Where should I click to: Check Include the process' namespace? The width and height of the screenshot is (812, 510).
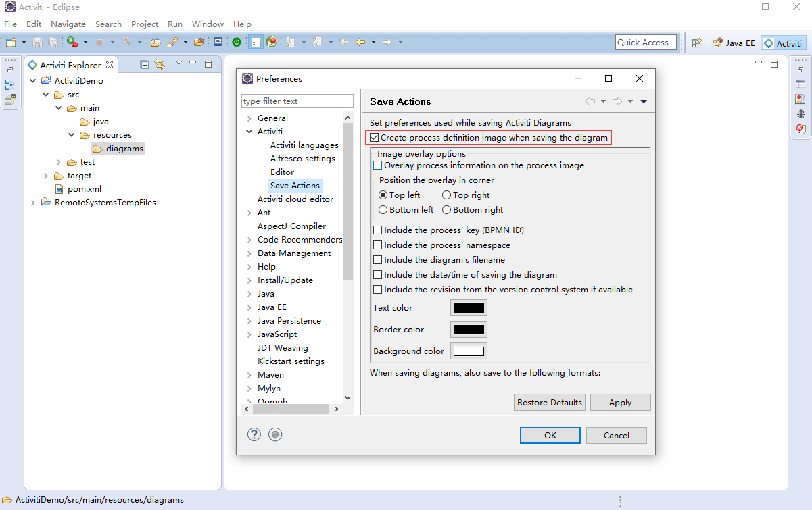tap(378, 245)
